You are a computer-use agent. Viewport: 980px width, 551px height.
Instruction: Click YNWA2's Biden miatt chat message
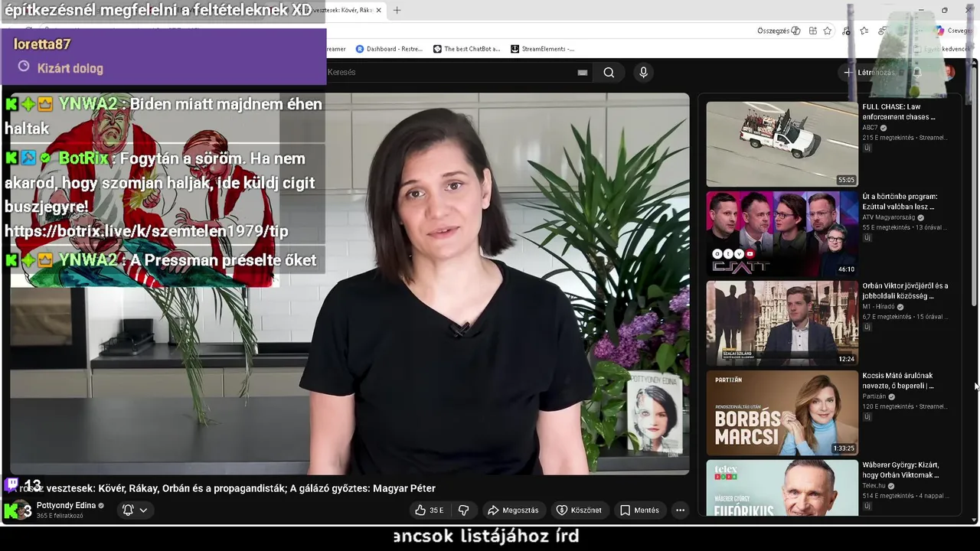click(163, 116)
